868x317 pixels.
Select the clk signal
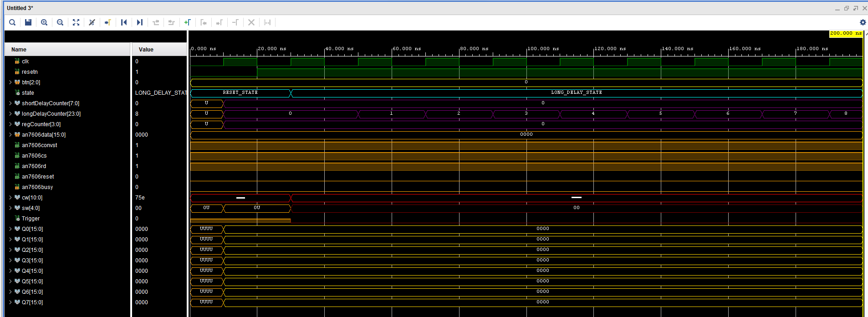point(26,61)
